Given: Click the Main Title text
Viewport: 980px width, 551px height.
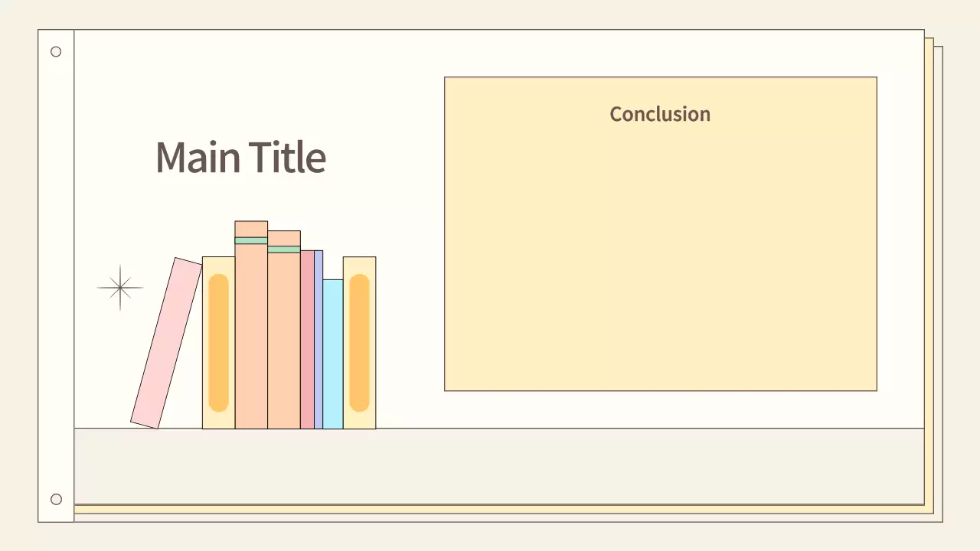Looking at the screenshot, I should (x=240, y=157).
